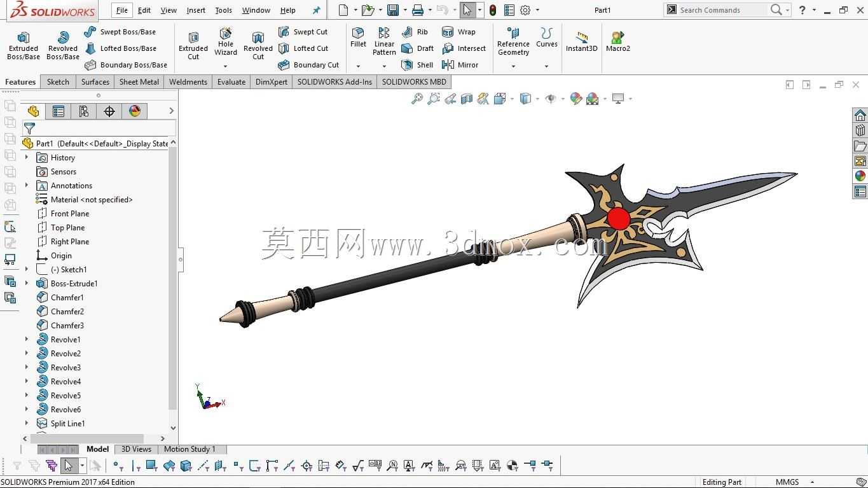The width and height of the screenshot is (868, 488).
Task: Expand the Split Line1 feature
Action: [27, 423]
